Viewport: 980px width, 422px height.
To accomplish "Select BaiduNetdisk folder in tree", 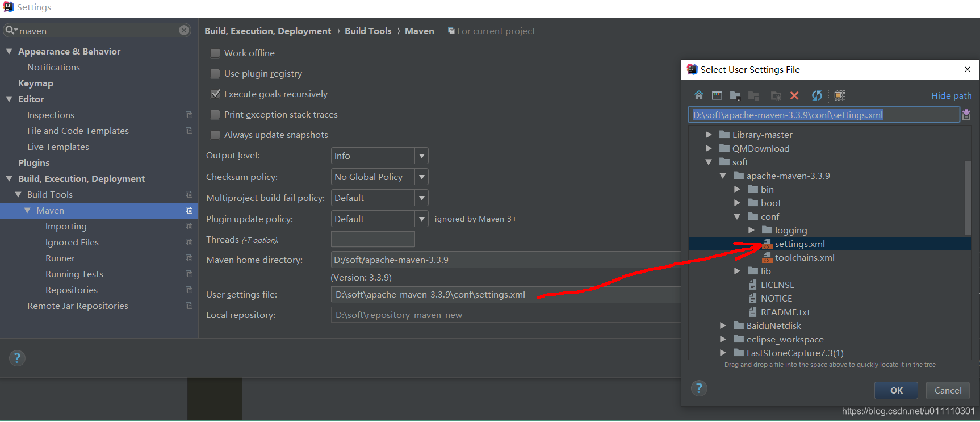I will [x=773, y=325].
